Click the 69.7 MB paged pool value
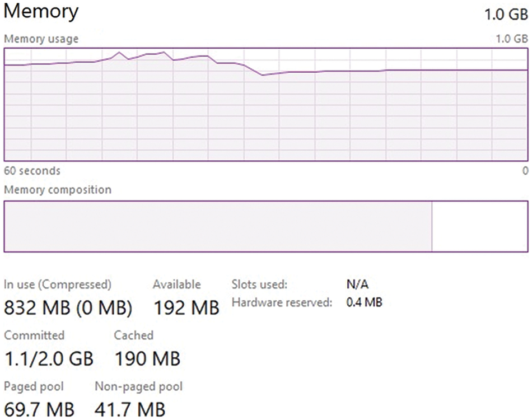The height and width of the screenshot is (420, 532). pyautogui.click(x=39, y=409)
